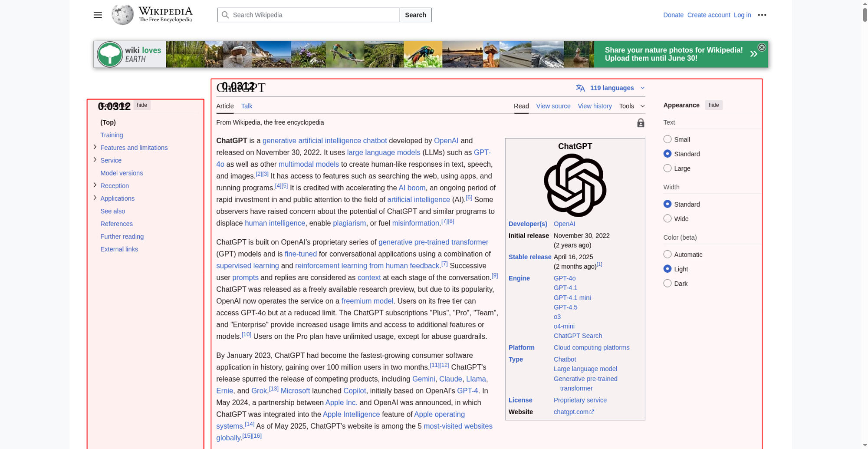
Task: Jump to (Top) in contents
Action: [x=108, y=122]
